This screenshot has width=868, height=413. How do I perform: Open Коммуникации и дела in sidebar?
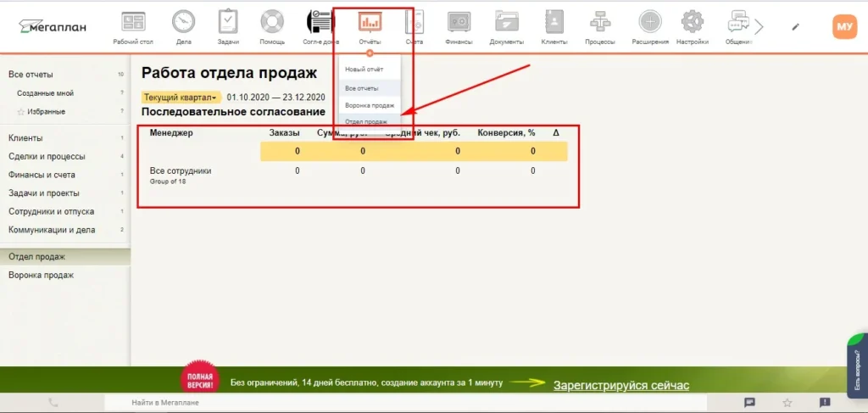(52, 230)
